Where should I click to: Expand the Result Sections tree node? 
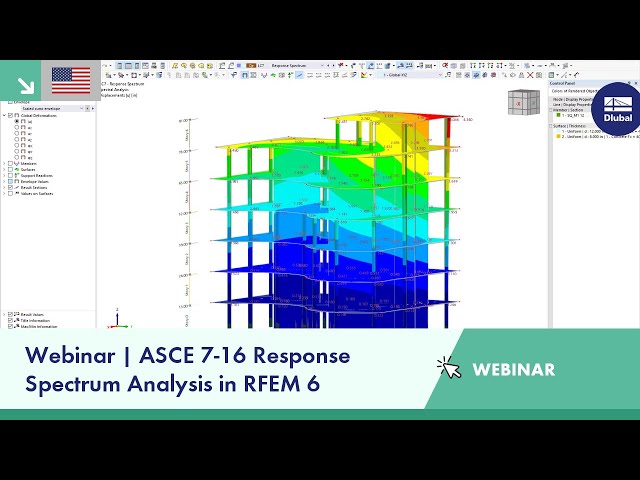click(4, 187)
